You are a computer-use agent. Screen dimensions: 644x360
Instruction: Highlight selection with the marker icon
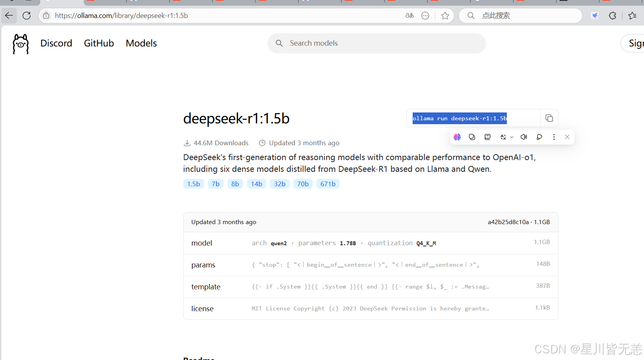pyautogui.click(x=539, y=137)
